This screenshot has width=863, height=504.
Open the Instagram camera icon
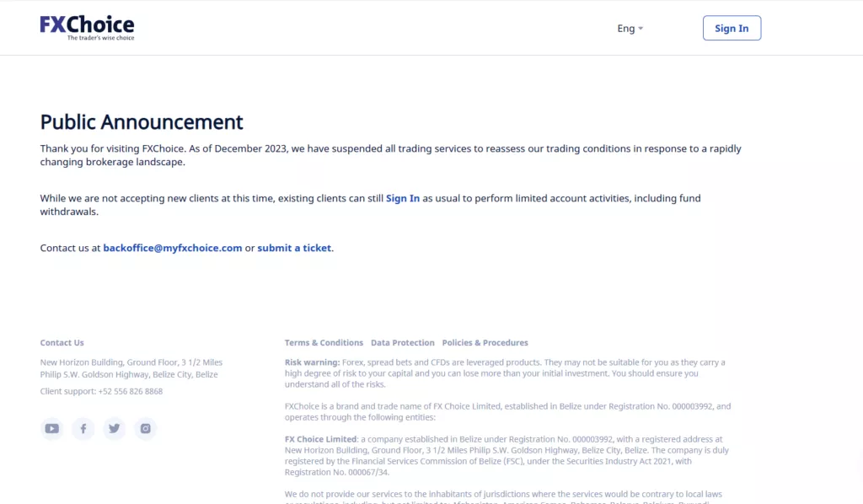tap(145, 429)
